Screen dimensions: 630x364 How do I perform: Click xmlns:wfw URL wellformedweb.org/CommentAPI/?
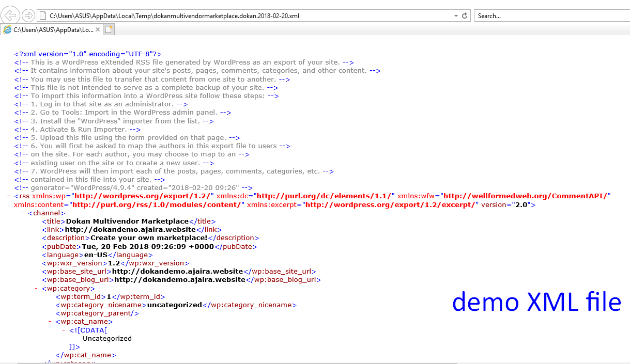[526, 196]
